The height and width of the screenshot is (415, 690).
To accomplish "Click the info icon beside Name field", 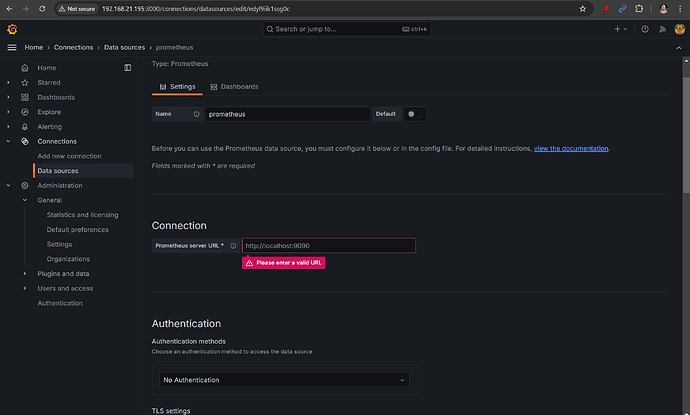I will [197, 114].
